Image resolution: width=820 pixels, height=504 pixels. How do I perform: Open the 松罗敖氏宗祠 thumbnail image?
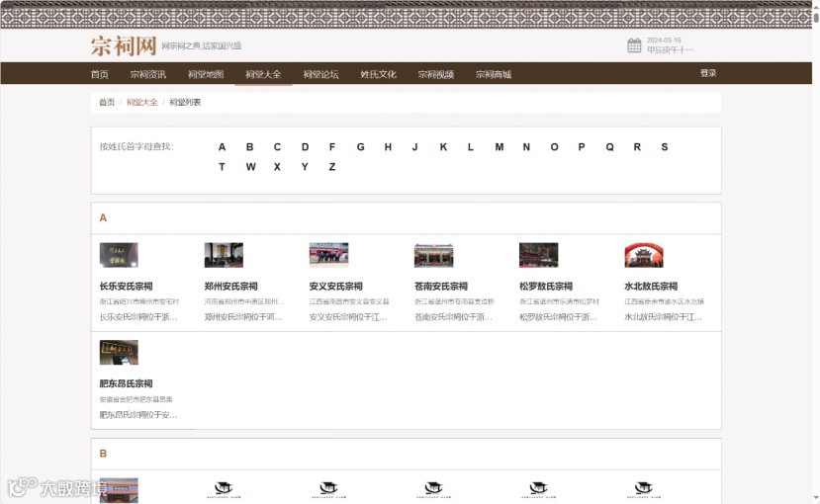(x=539, y=255)
